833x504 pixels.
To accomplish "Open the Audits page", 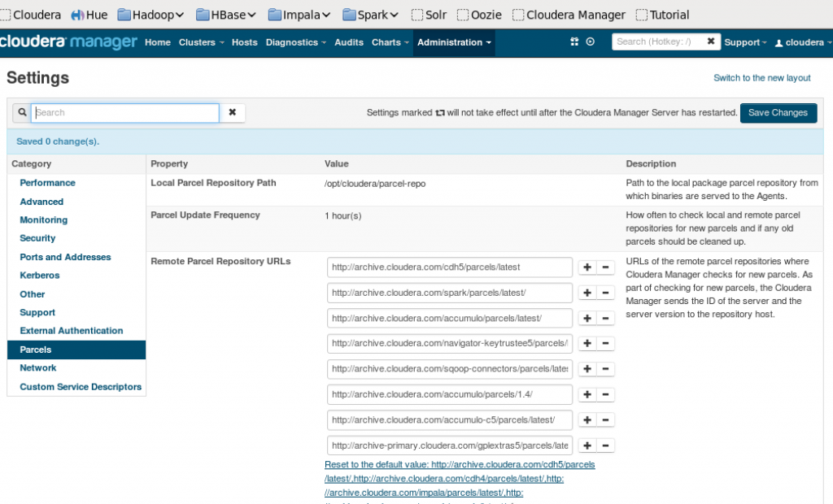I will click(x=349, y=42).
